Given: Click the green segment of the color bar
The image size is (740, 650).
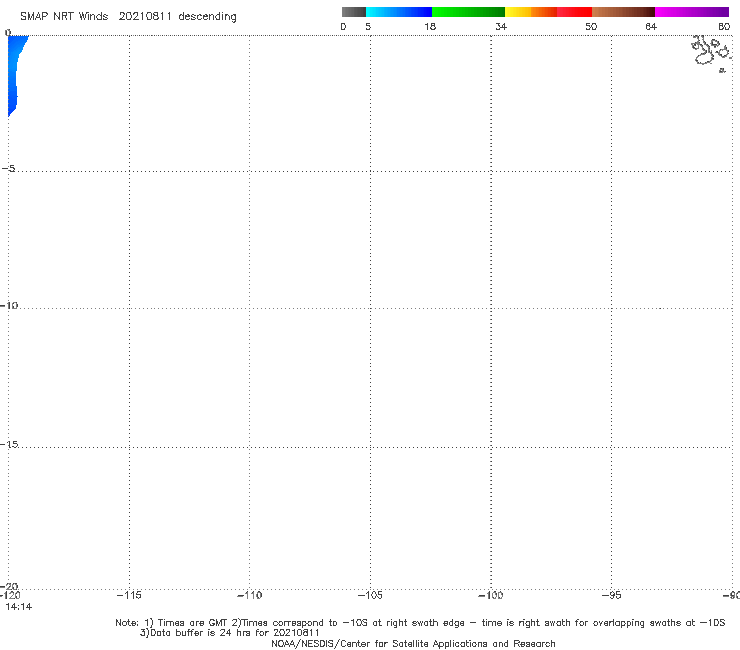Looking at the screenshot, I should 468,12.
